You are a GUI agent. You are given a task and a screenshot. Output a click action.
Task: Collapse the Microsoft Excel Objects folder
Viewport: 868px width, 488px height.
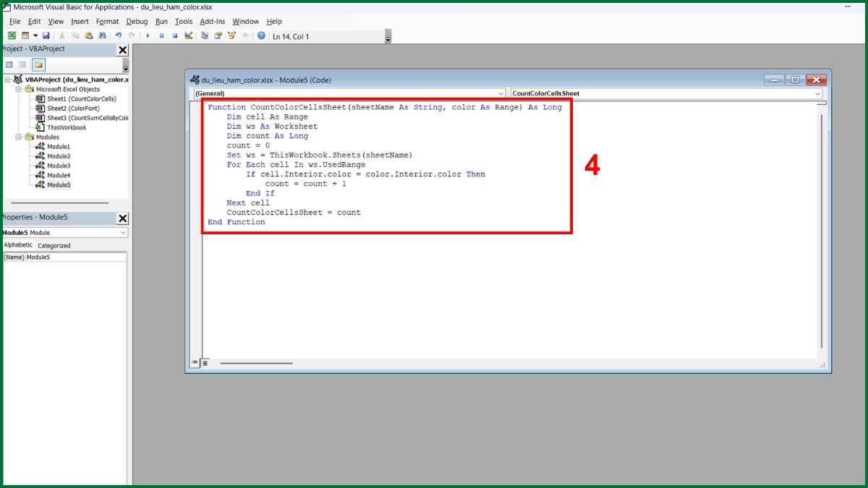pyautogui.click(x=19, y=90)
